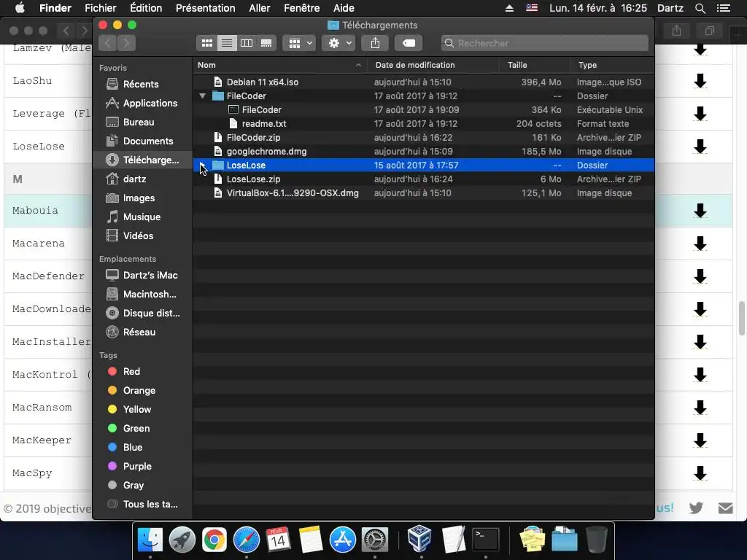The width and height of the screenshot is (747, 560).
Task: Sort by the Nom column header
Action: 279,65
